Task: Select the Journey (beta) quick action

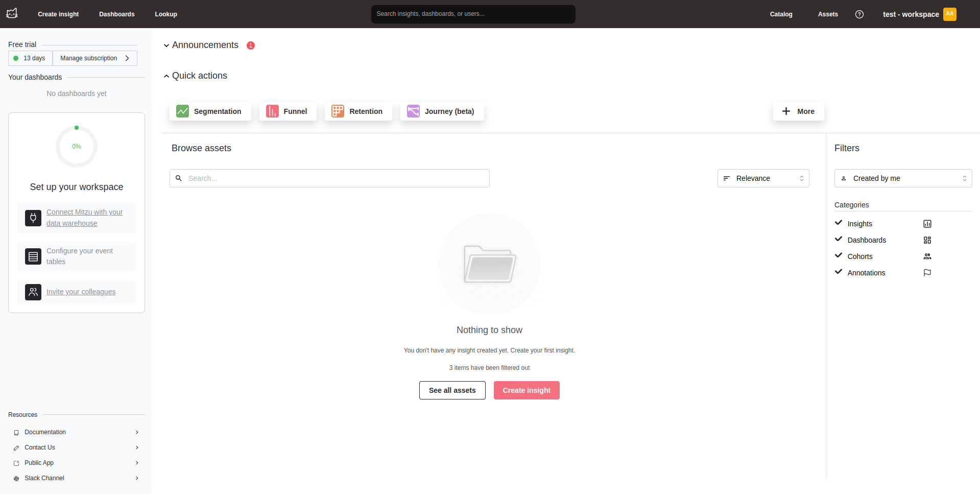Action: (x=442, y=111)
